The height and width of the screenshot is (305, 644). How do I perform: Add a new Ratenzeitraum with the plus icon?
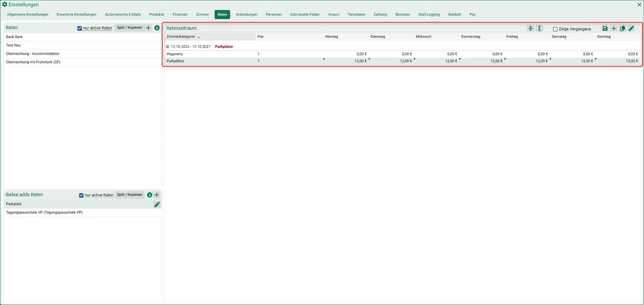click(x=614, y=29)
